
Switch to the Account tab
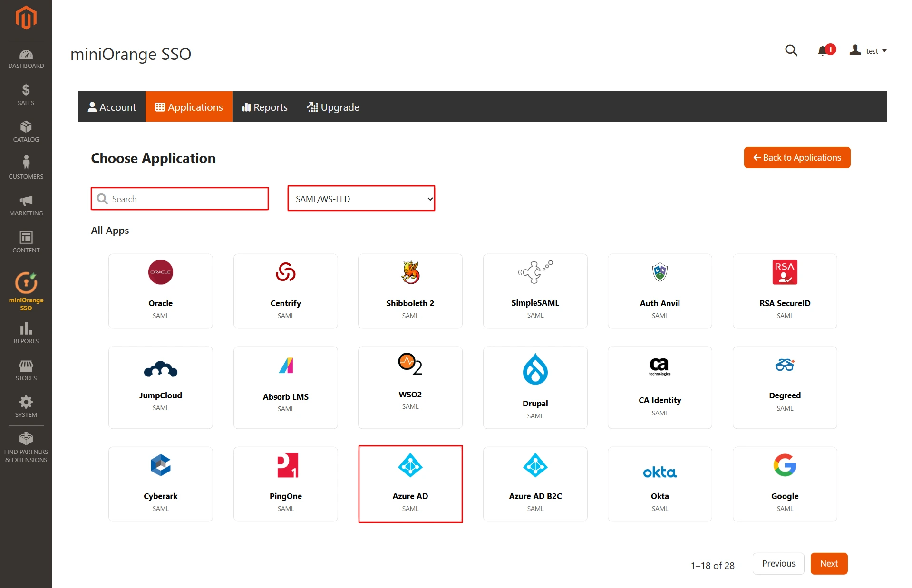(112, 106)
